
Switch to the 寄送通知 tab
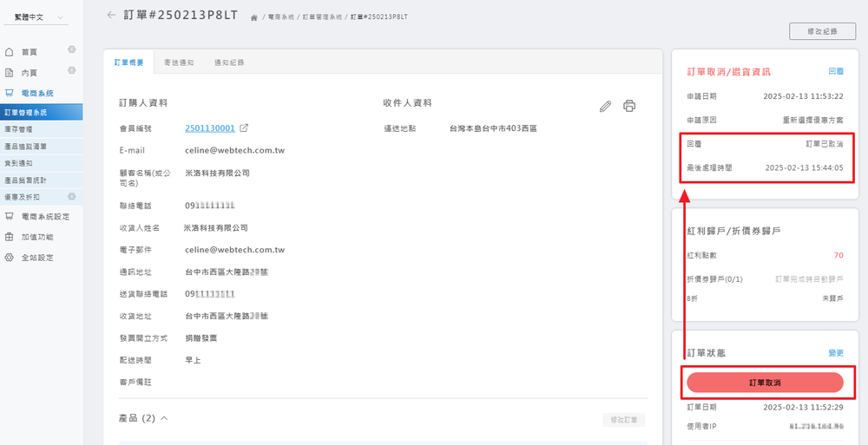pos(179,63)
